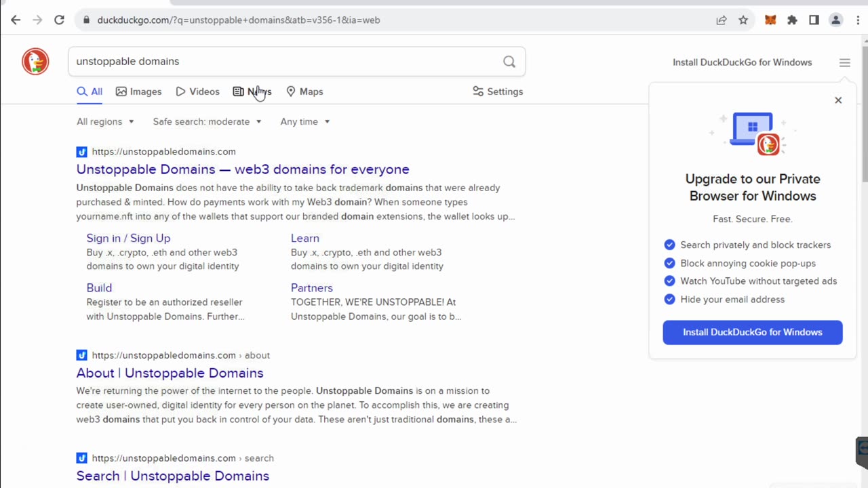The height and width of the screenshot is (488, 868).
Task: Click checkmark beside Watch YouTube without targeted ads
Action: click(670, 281)
